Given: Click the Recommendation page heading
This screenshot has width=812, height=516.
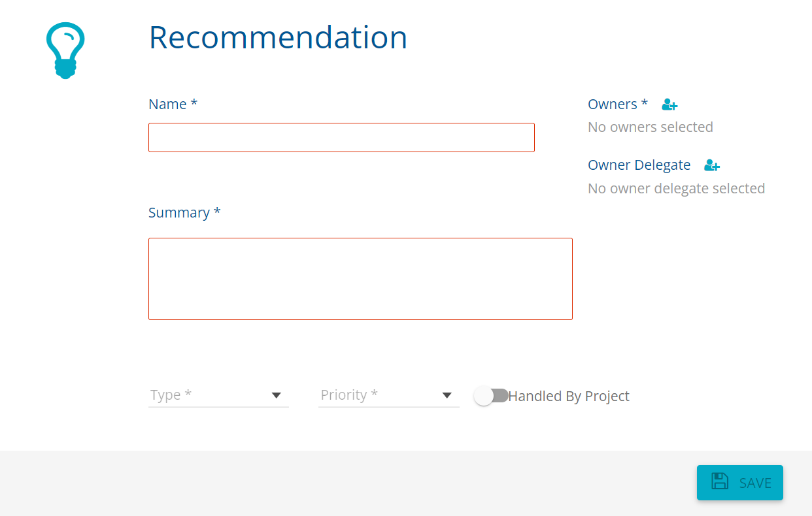Looking at the screenshot, I should (x=278, y=37).
